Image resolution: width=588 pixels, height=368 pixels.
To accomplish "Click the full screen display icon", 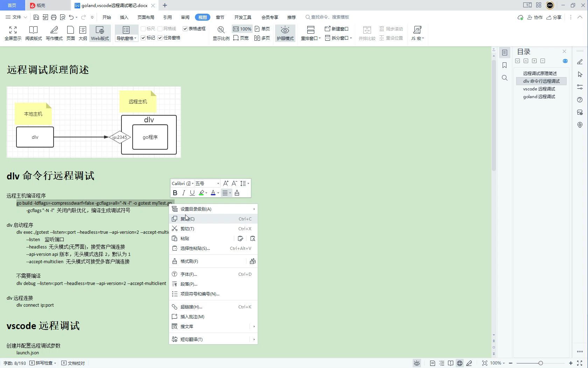I will tap(13, 33).
